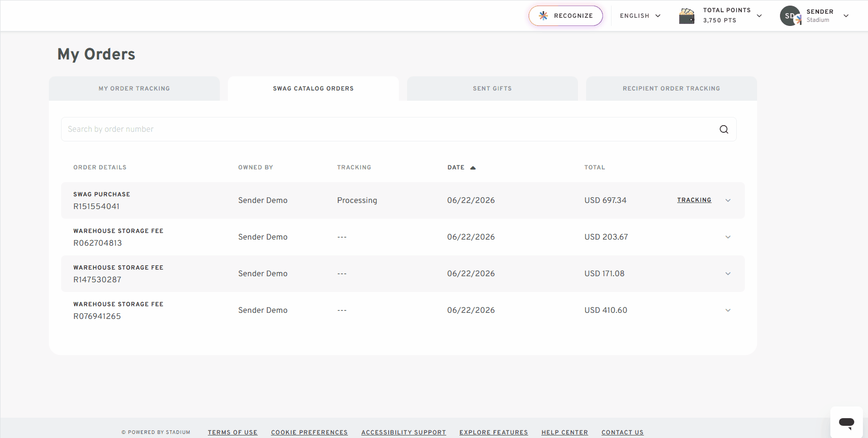Open the Sender account menu chevron
This screenshot has width=868, height=438.
(846, 16)
